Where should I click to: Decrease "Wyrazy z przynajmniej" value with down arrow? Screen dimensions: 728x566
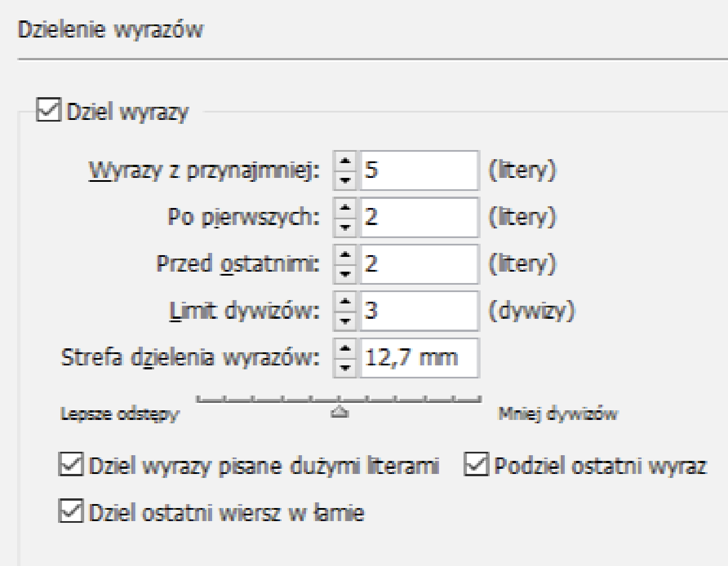coord(345,178)
